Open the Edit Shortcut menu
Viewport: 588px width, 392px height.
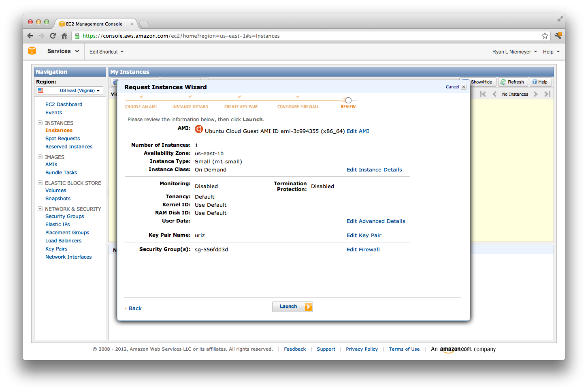(107, 51)
